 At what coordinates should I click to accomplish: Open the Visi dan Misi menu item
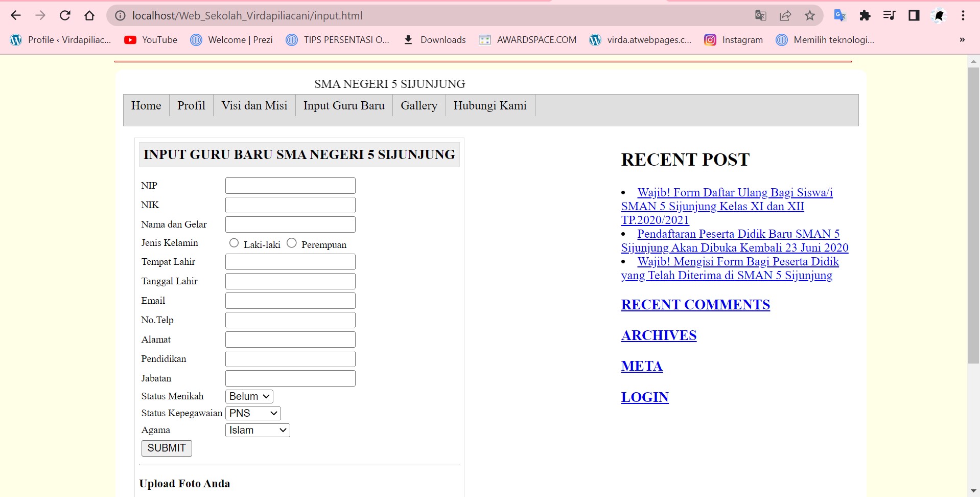coord(254,105)
